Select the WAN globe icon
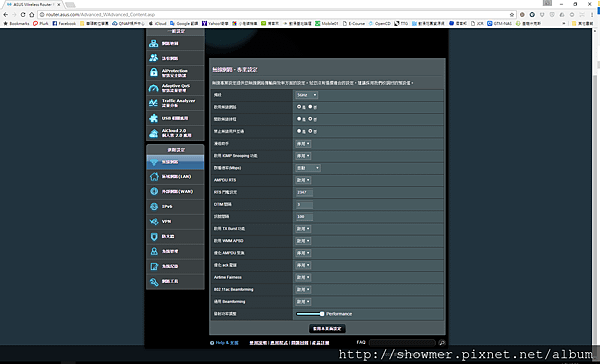This screenshot has width=600, height=364. 154,191
